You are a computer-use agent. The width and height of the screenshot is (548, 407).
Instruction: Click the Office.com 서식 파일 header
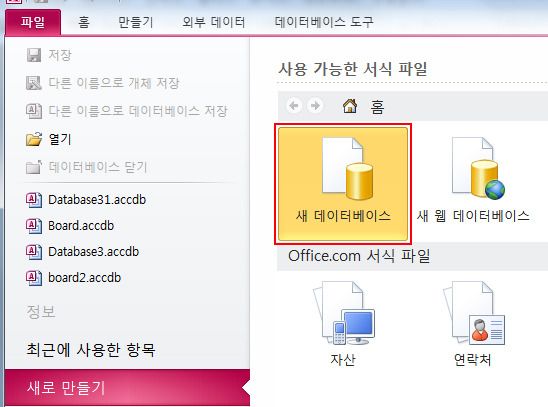(x=359, y=256)
